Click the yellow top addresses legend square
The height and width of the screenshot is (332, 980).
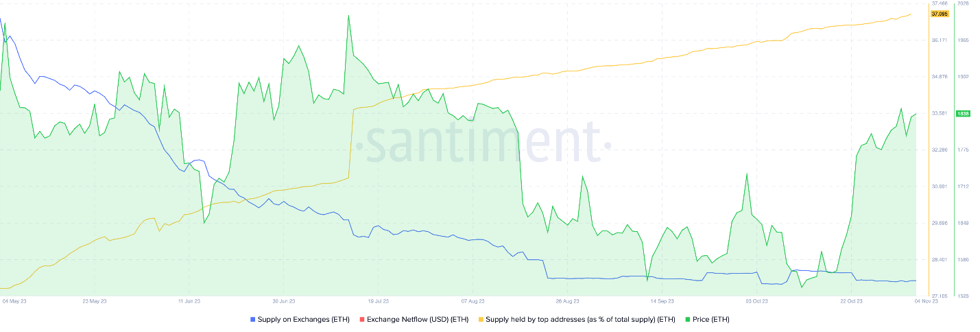click(481, 319)
